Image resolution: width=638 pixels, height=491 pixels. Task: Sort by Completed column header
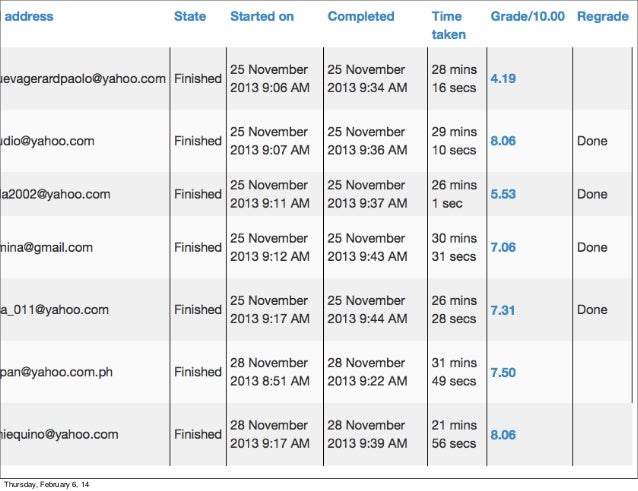coord(361,17)
